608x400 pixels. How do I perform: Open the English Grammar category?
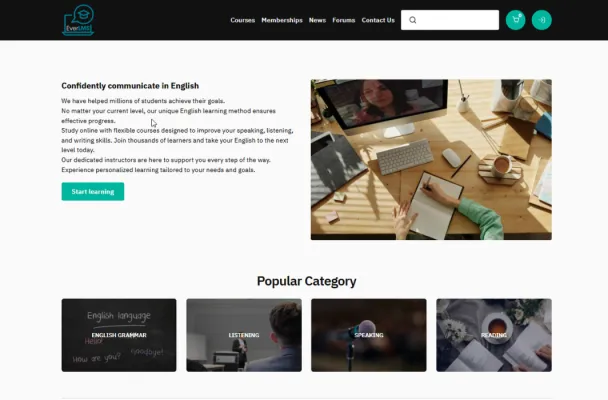(119, 335)
